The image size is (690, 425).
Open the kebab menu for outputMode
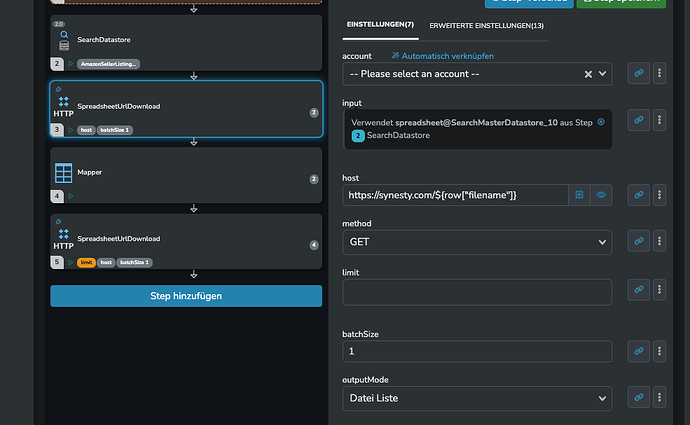coord(659,397)
